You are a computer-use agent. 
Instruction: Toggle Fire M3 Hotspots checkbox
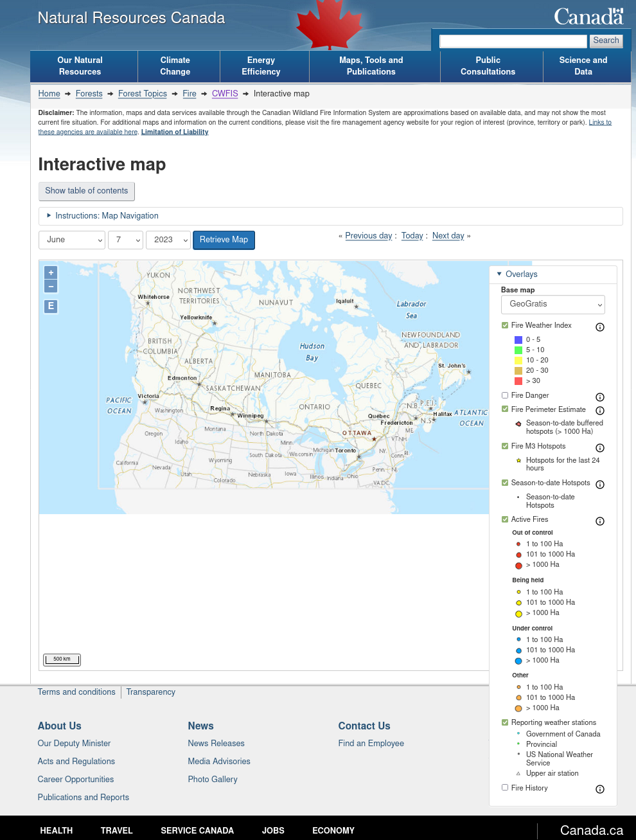505,446
